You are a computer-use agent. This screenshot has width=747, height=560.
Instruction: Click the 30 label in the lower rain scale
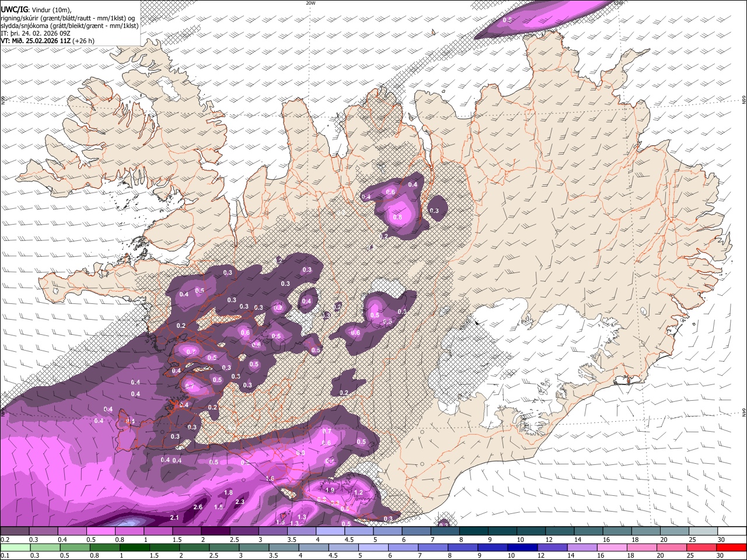tap(721, 556)
